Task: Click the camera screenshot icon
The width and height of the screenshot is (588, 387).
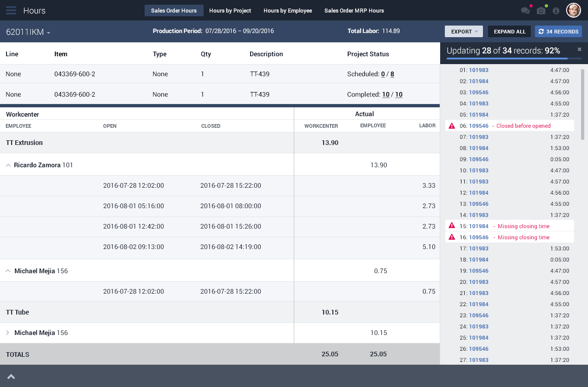Action: pos(541,11)
